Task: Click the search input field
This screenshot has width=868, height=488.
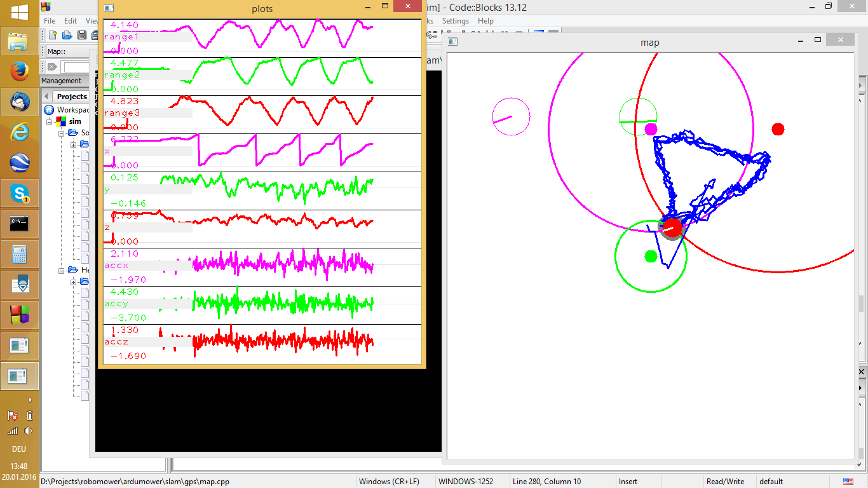Action: pos(76,67)
